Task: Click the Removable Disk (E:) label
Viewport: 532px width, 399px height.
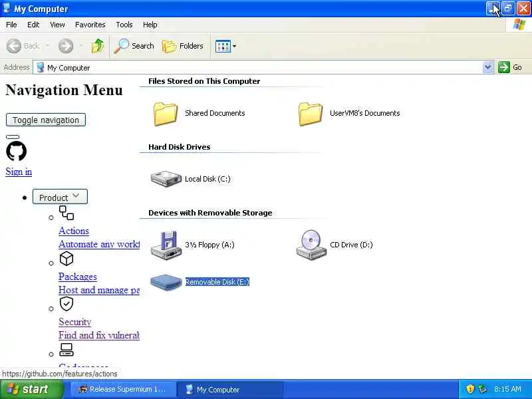Action: tap(217, 282)
